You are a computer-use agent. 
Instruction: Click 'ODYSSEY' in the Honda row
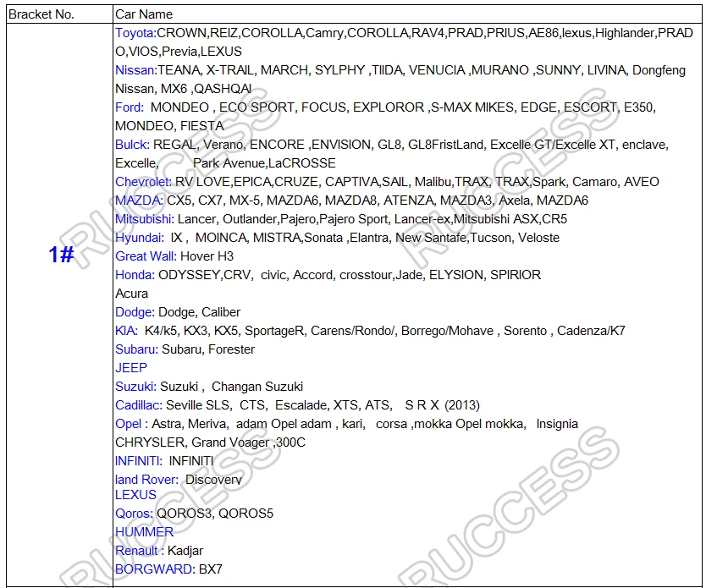click(x=189, y=275)
